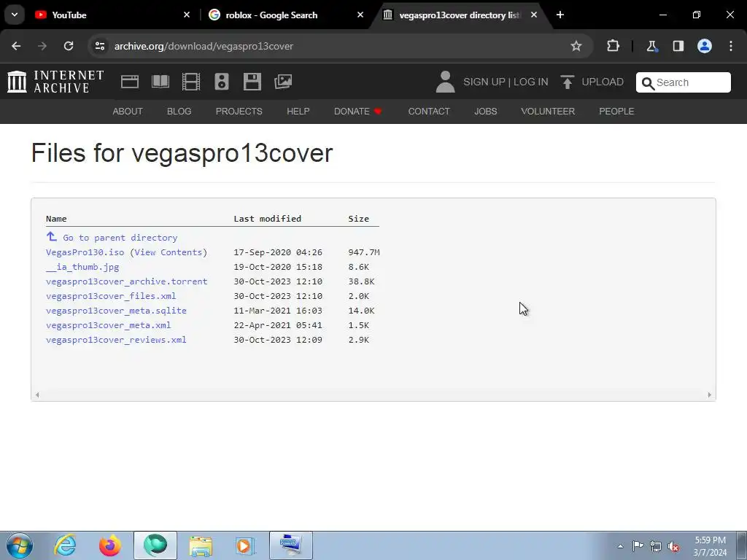The width and height of the screenshot is (747, 560).
Task: Open the Chrome Labs flask icon
Action: click(x=651, y=46)
